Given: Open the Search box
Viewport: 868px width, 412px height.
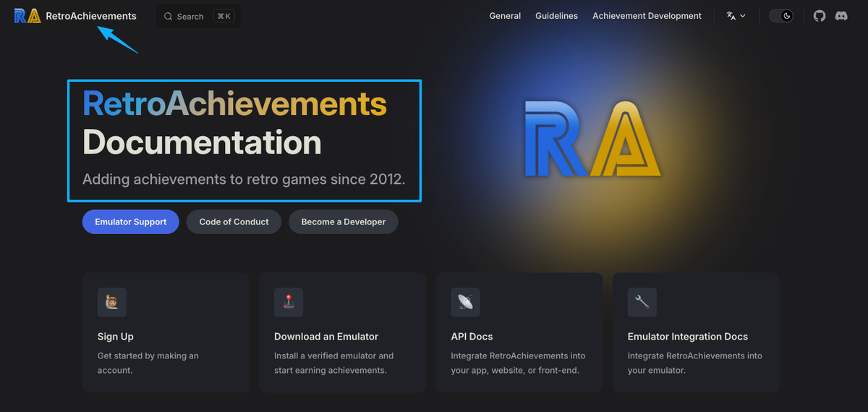Looking at the screenshot, I should (x=199, y=16).
